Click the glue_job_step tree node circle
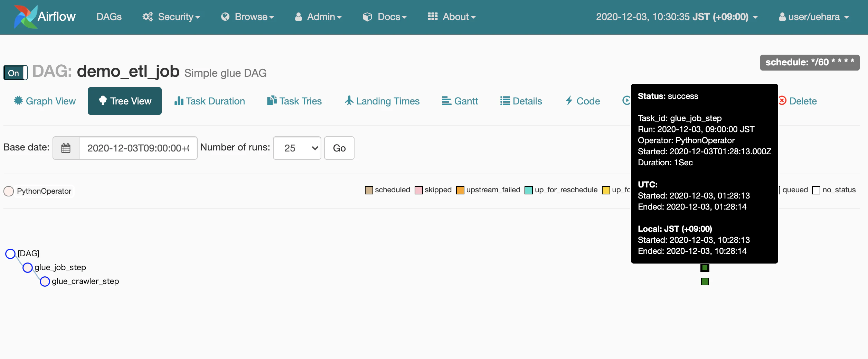Image resolution: width=868 pixels, height=359 pixels. (x=28, y=267)
